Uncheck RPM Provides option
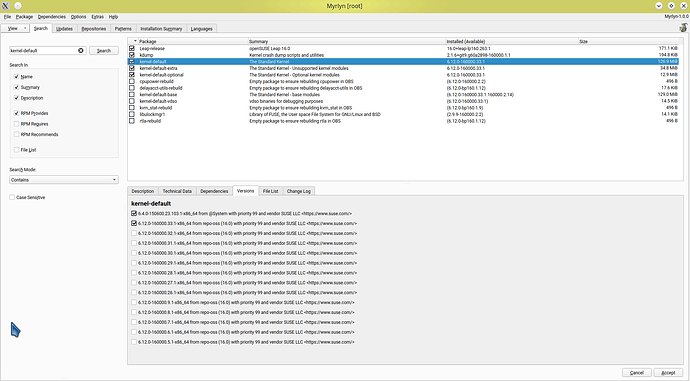 coord(16,113)
